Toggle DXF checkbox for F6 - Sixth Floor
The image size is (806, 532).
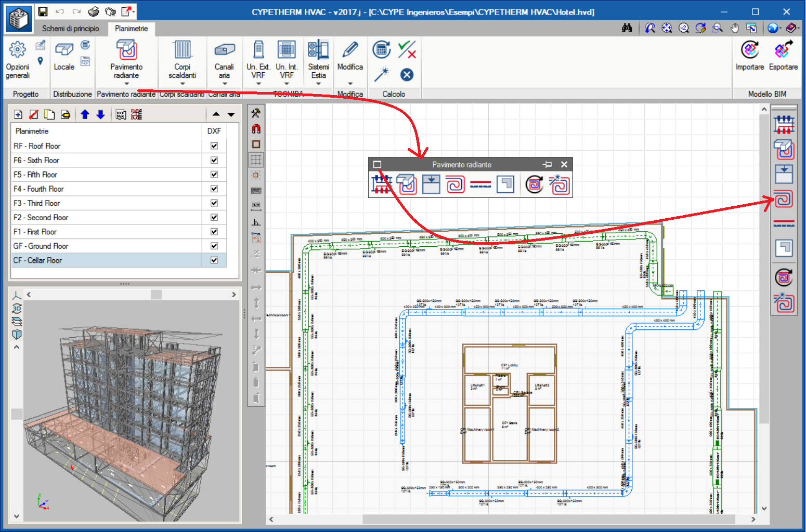tap(214, 160)
